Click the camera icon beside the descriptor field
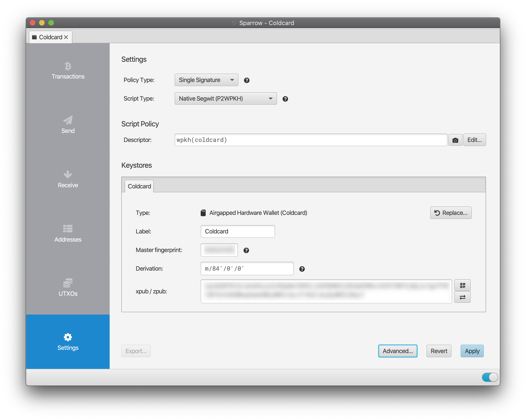526x420 pixels. pos(455,140)
